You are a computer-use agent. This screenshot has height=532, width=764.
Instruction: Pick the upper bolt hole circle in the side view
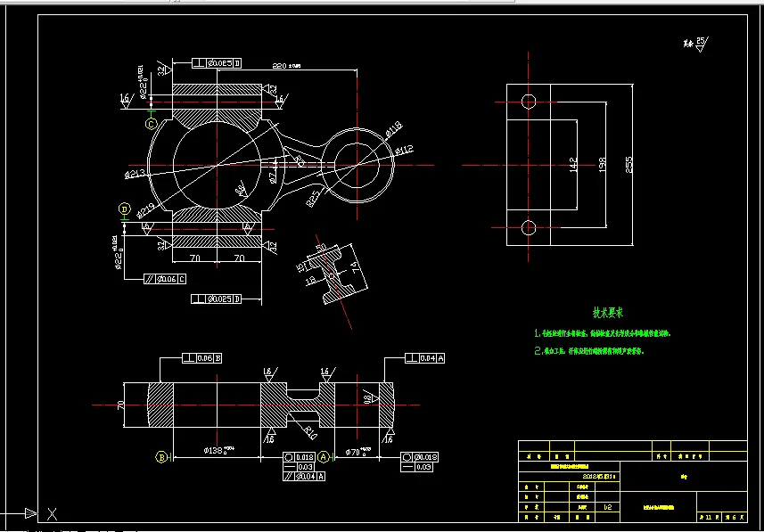pyautogui.click(x=529, y=102)
